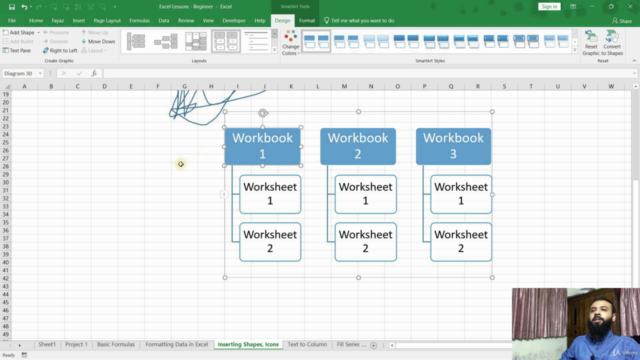Screen dimensions: 640x360
Task: Apply the first SmartArt style
Action: [x=316, y=41]
